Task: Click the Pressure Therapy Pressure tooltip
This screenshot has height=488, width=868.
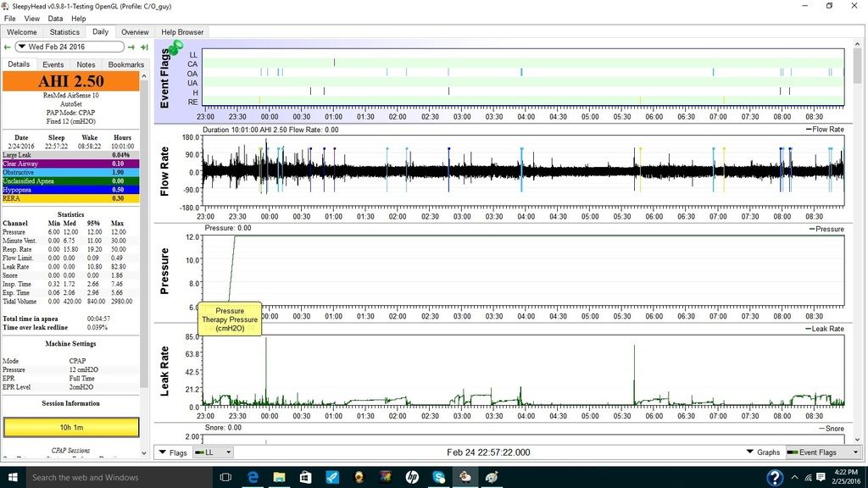Action: [230, 319]
